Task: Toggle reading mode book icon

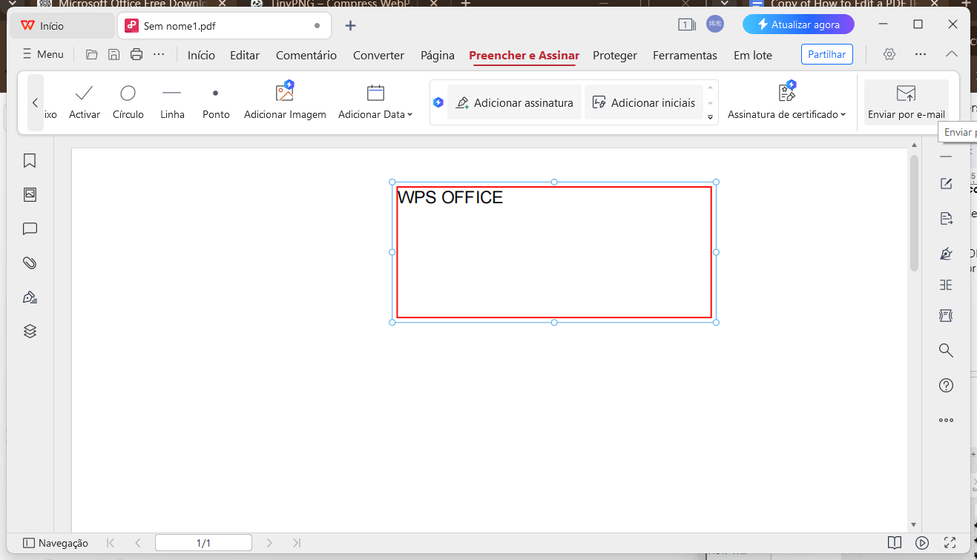Action: [x=895, y=543]
